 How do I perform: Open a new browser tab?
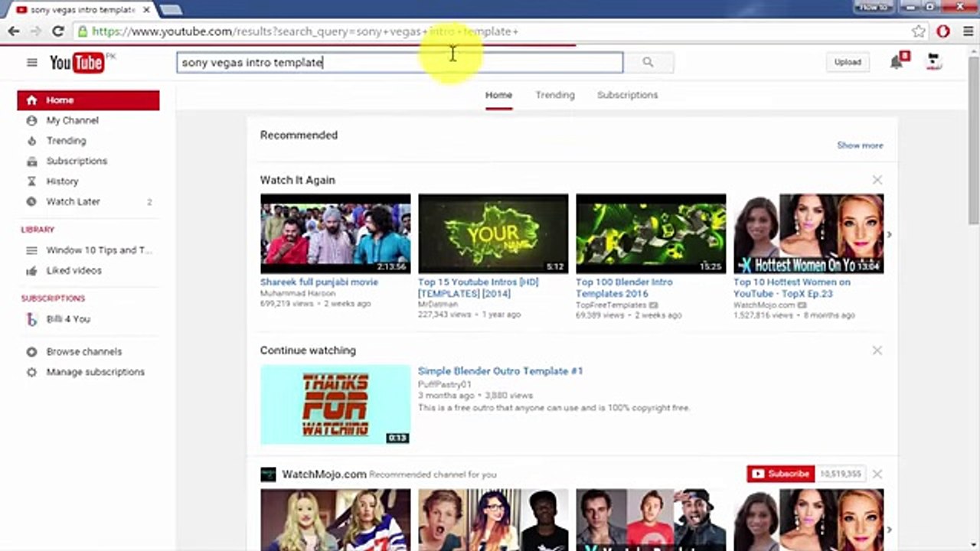click(171, 10)
